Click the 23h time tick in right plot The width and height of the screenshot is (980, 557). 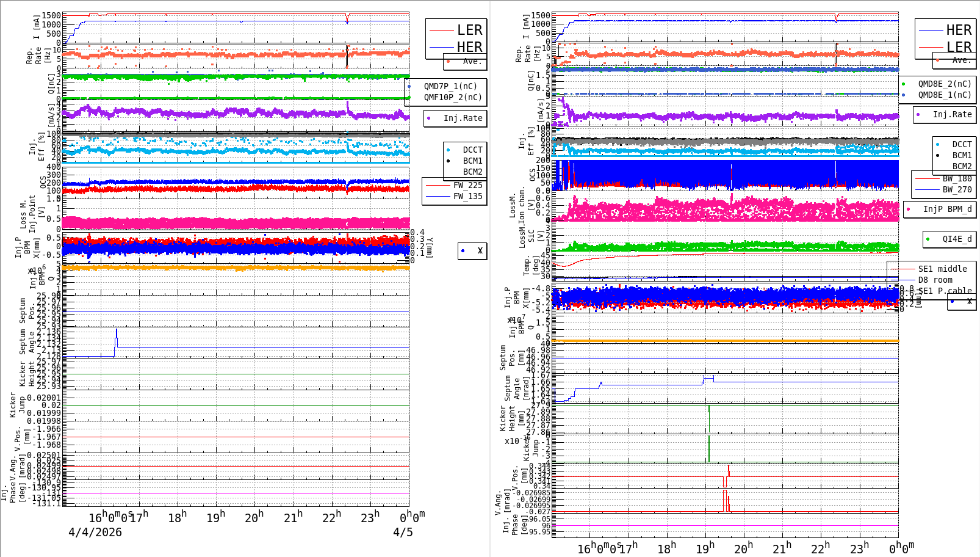pos(860,548)
